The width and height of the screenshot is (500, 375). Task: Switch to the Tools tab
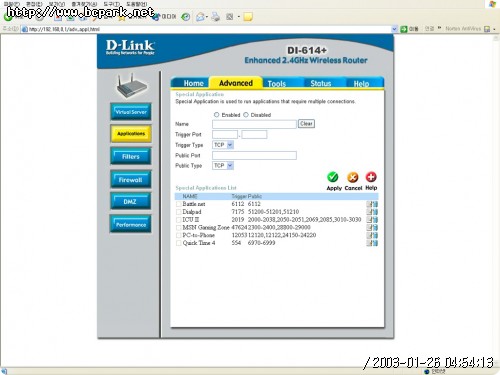(x=277, y=84)
